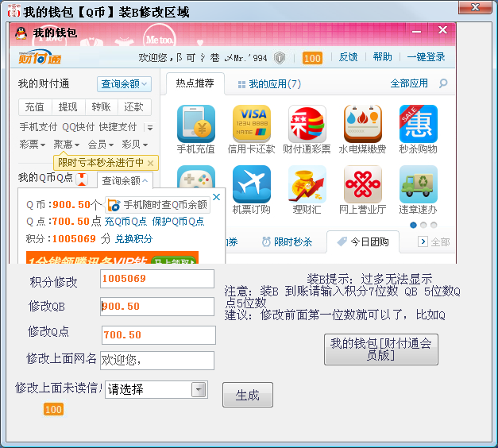498x448 pixels.
Task: Click the 积分修改 input field
Action: 157,279
